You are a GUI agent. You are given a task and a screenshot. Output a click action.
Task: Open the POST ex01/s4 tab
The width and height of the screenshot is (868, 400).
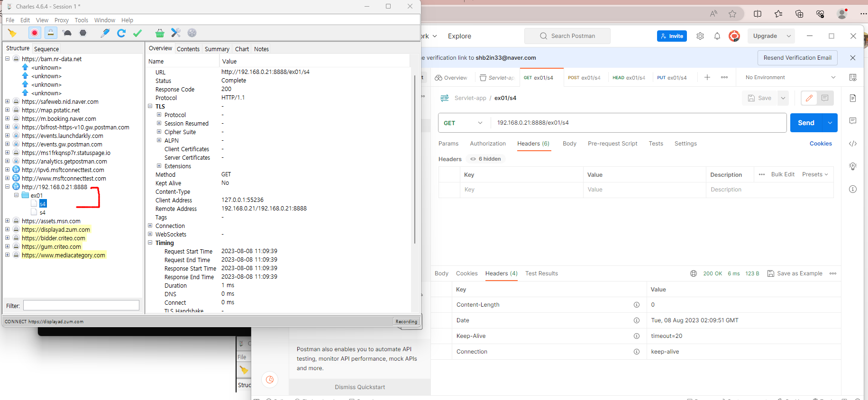[x=584, y=78]
